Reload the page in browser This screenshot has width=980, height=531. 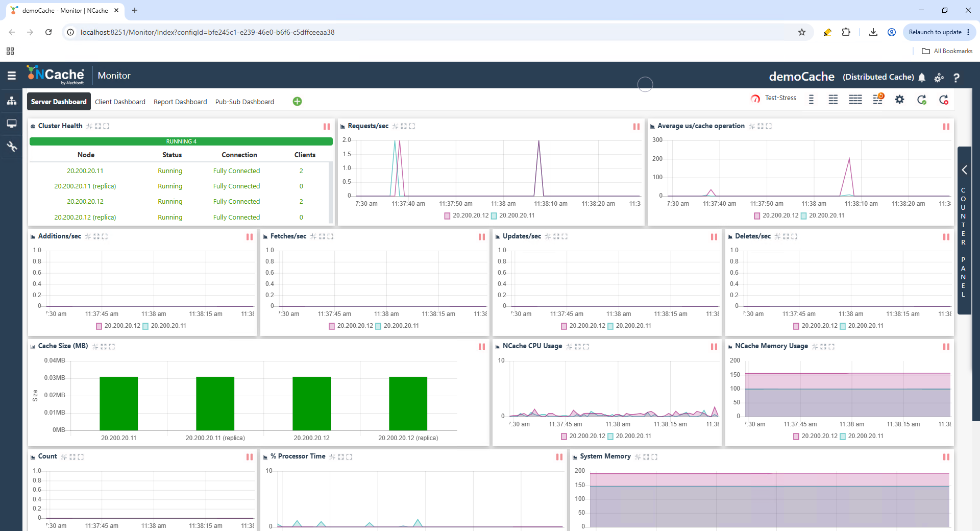pyautogui.click(x=48, y=32)
